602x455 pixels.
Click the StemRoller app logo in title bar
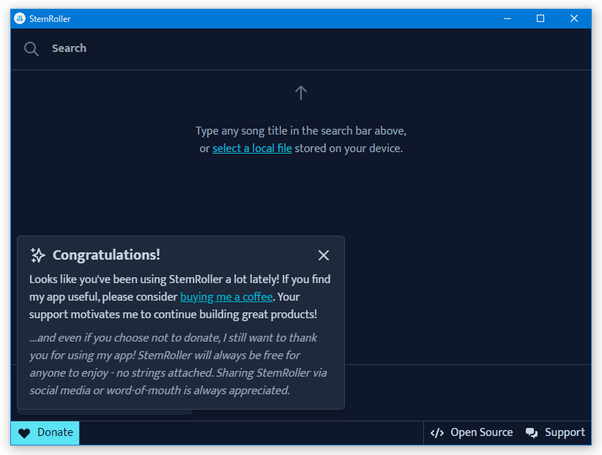[x=20, y=18]
